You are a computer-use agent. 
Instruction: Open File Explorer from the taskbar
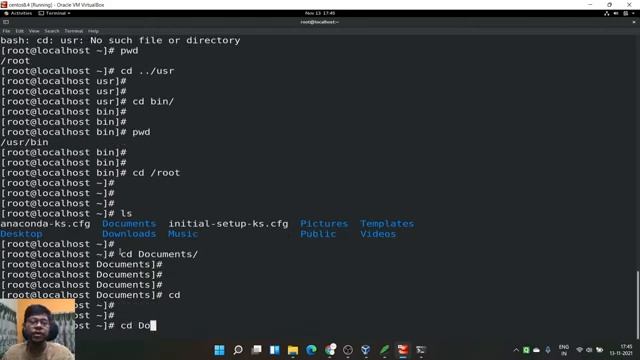tap(293, 350)
